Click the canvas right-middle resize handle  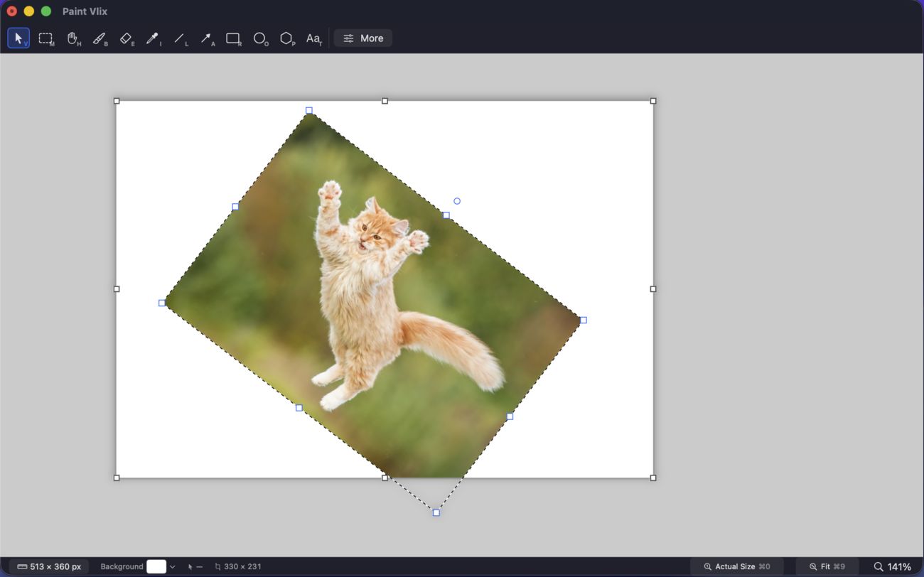pyautogui.click(x=653, y=289)
